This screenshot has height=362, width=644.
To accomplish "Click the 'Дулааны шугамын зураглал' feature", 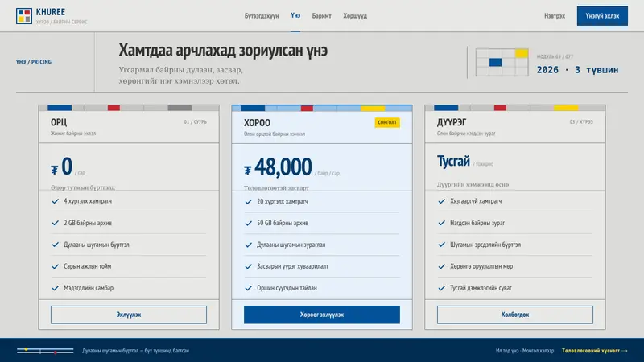I will point(291,245).
